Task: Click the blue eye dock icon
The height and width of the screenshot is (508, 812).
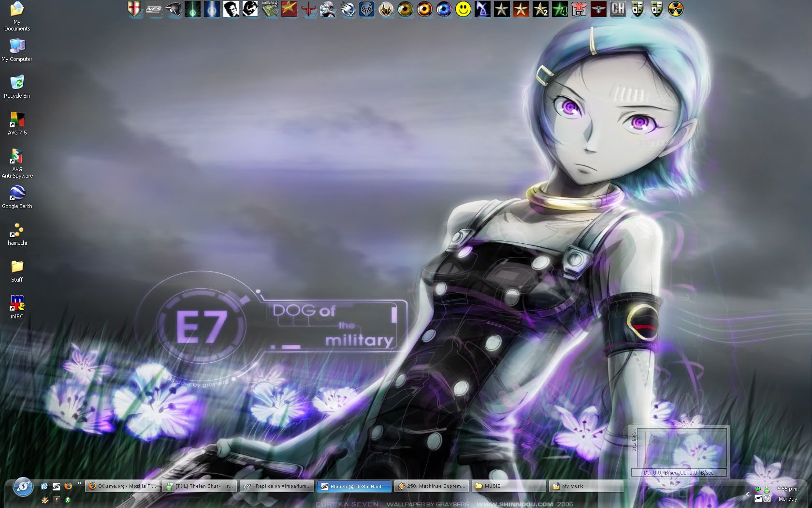Action: click(x=444, y=9)
